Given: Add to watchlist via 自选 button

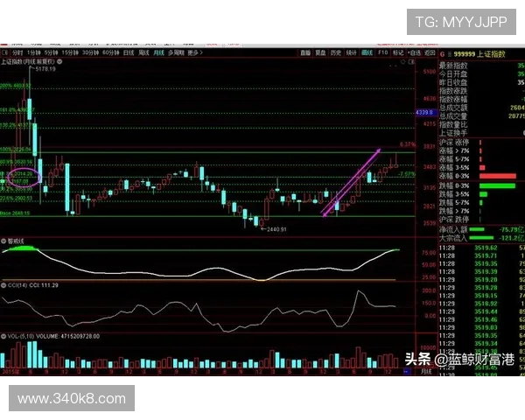Looking at the screenshot, I should pos(415,52).
